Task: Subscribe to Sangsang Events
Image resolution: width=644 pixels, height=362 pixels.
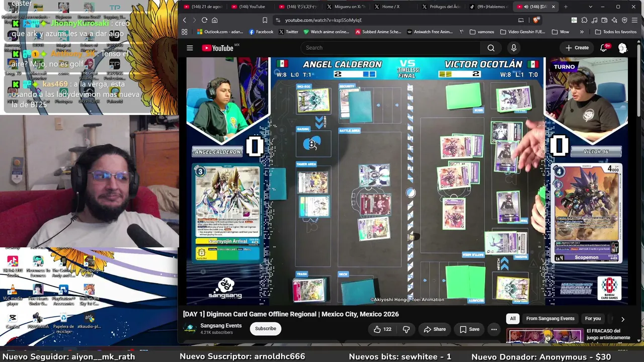Action: click(266, 329)
